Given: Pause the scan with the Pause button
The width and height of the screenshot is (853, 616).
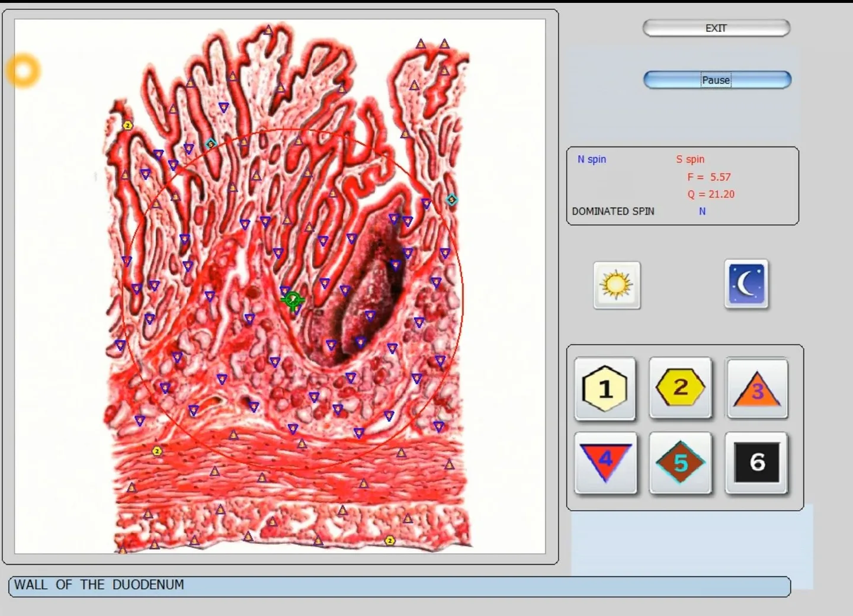Looking at the screenshot, I should coord(717,80).
